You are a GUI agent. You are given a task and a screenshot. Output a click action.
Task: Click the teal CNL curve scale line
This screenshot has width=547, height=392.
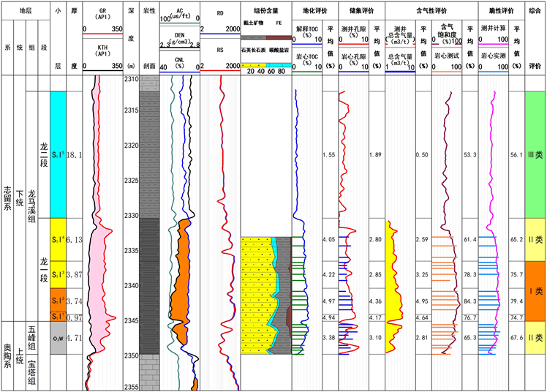(x=179, y=70)
